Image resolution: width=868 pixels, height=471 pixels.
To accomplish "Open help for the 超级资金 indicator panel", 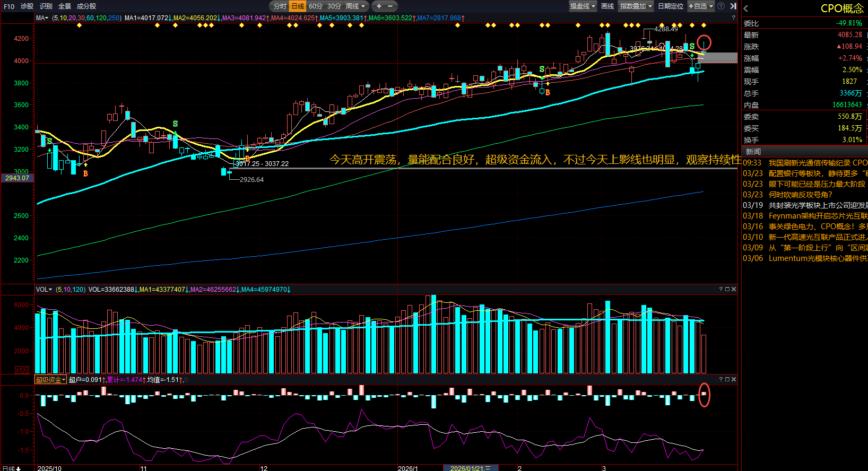I will [721, 379].
